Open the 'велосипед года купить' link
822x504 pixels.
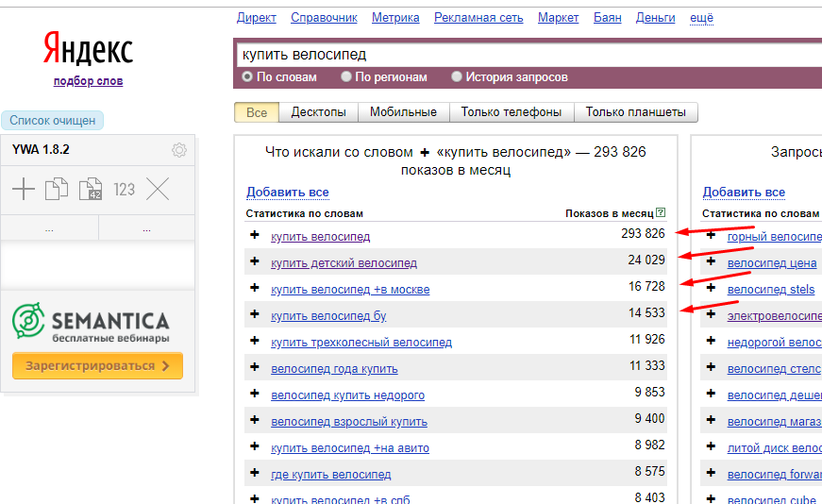[x=334, y=369]
